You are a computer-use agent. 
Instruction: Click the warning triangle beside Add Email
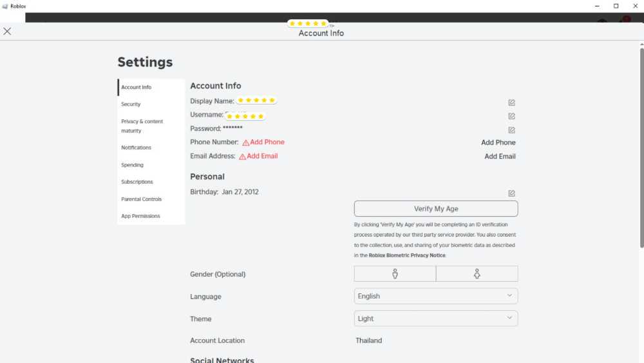242,157
